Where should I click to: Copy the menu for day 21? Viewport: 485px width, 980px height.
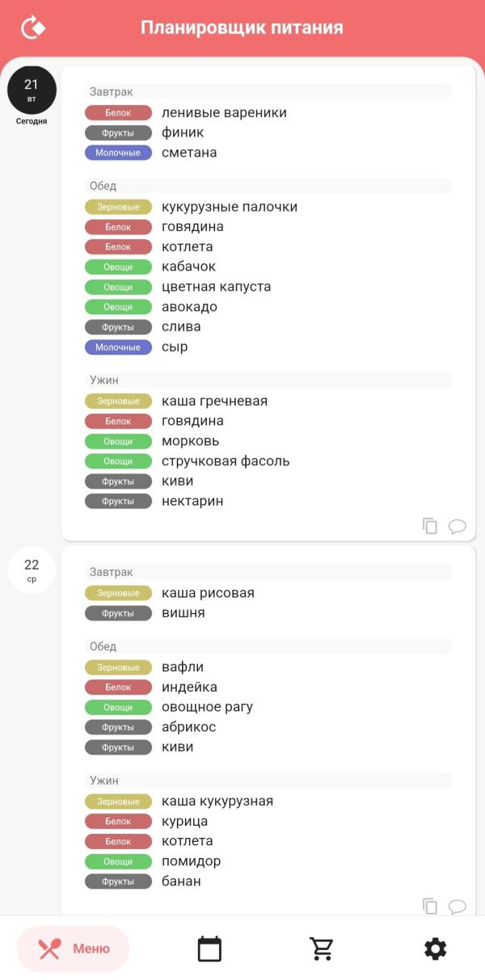pyautogui.click(x=430, y=526)
